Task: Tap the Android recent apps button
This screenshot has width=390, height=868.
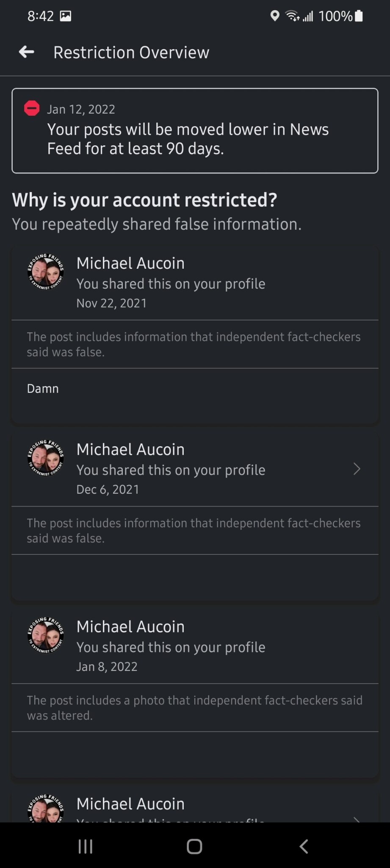Action: point(86,846)
